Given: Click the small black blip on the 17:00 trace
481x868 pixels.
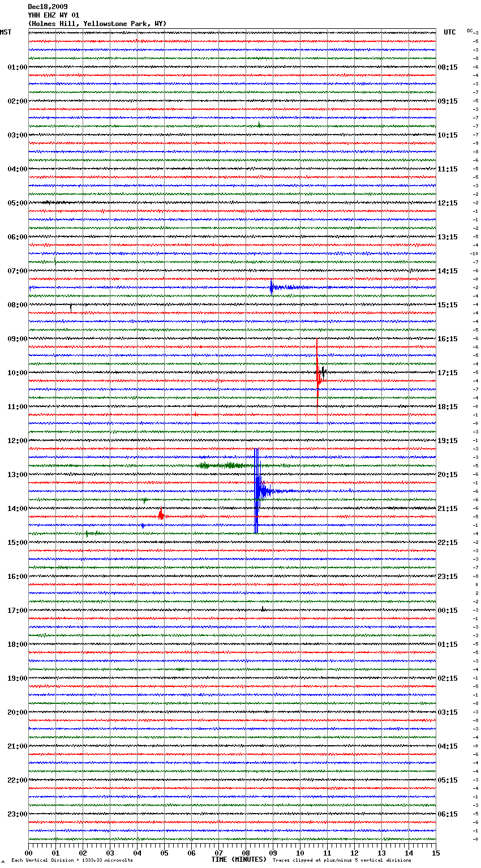Looking at the screenshot, I should coord(263,609).
